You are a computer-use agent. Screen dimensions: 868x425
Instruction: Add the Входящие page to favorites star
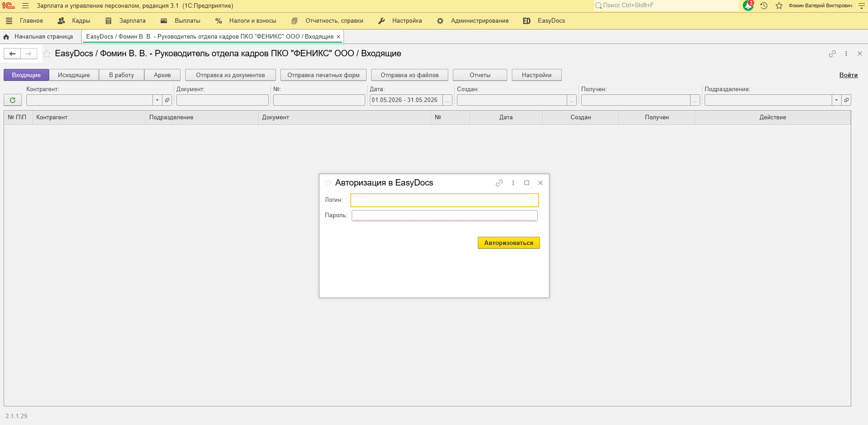pos(47,54)
